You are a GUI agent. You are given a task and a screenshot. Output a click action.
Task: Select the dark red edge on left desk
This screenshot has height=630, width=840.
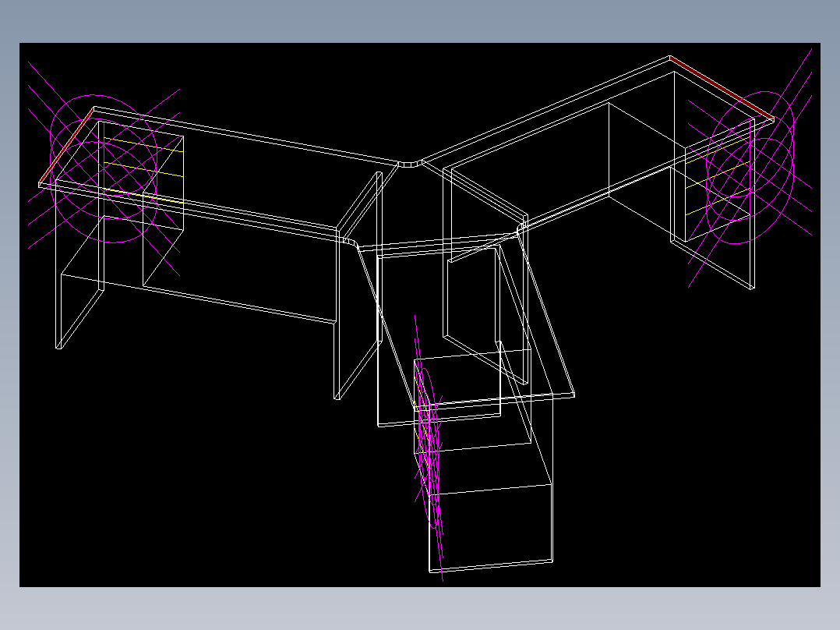[x=66, y=146]
